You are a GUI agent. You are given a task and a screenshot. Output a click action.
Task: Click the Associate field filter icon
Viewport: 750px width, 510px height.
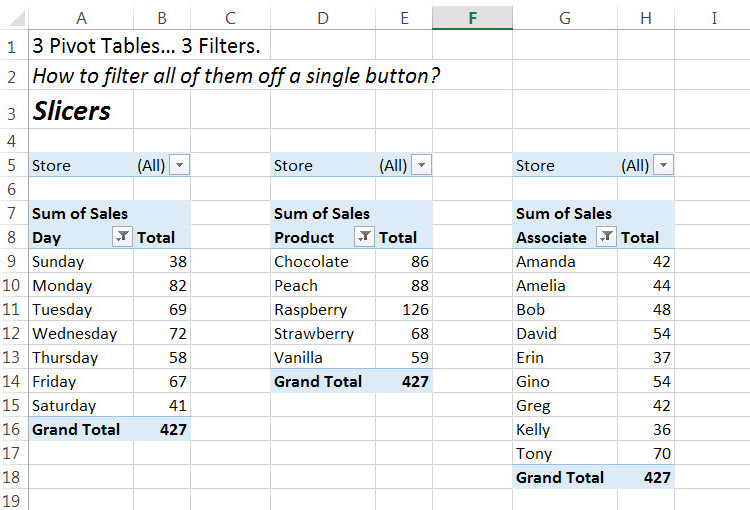606,238
